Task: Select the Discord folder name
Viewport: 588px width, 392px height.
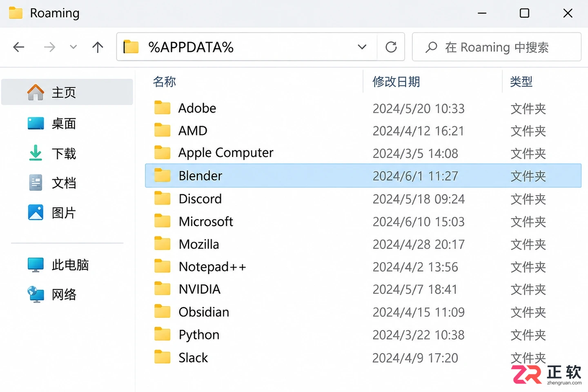Action: click(200, 198)
